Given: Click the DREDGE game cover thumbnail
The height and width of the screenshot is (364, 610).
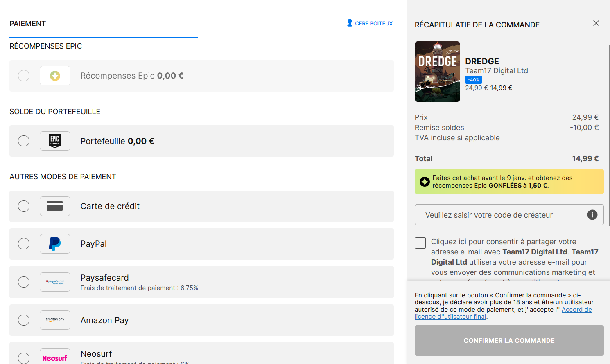Looking at the screenshot, I should (437, 72).
